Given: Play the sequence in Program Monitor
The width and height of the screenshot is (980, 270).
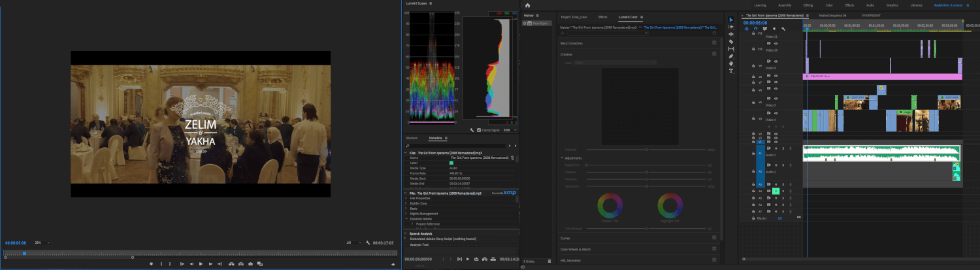Looking at the screenshot, I should 201,263.
